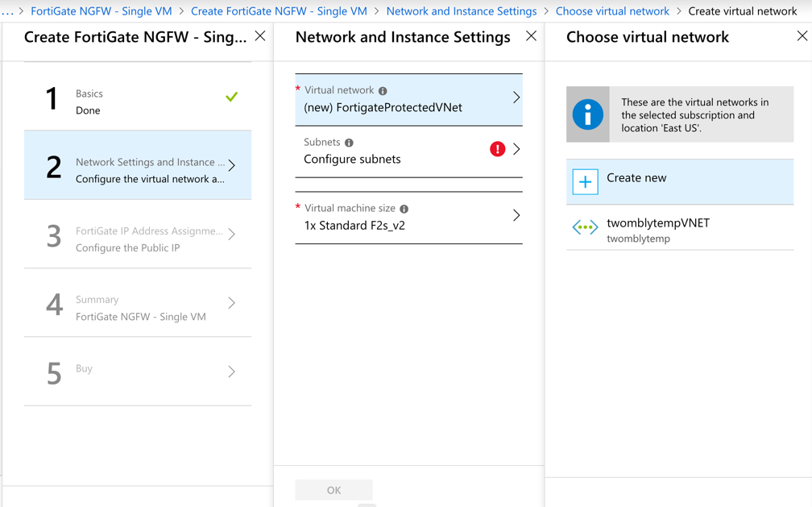Open Network and Instance Settings breadcrumb

(462, 11)
